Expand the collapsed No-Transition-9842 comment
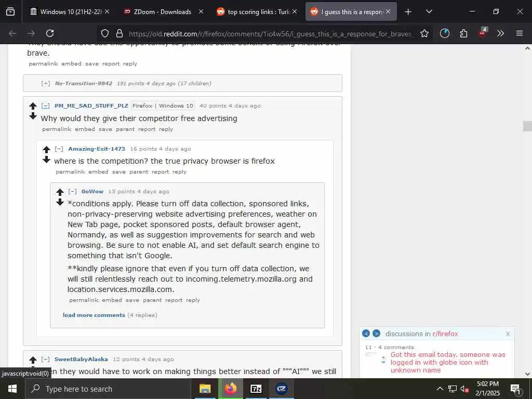Viewport: 532px width, 399px height. [46, 83]
